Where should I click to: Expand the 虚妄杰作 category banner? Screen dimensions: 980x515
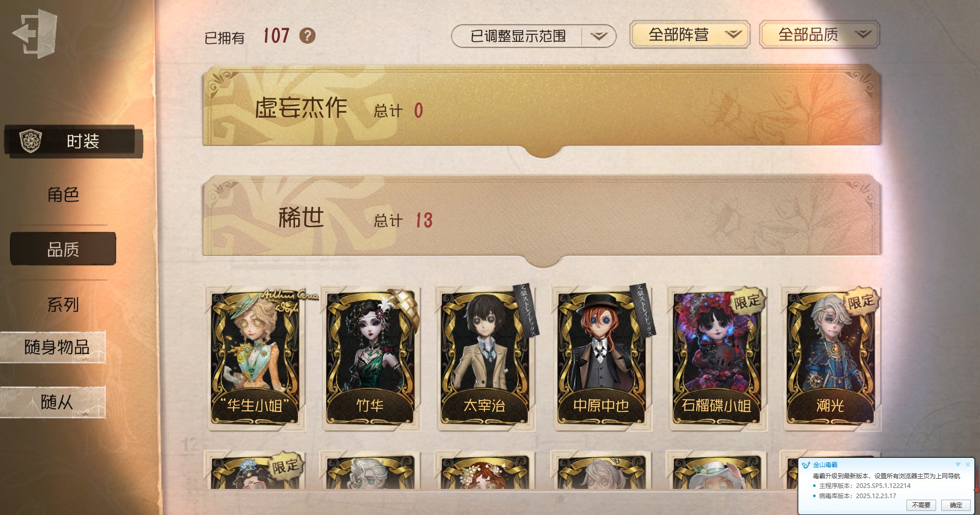(x=542, y=110)
